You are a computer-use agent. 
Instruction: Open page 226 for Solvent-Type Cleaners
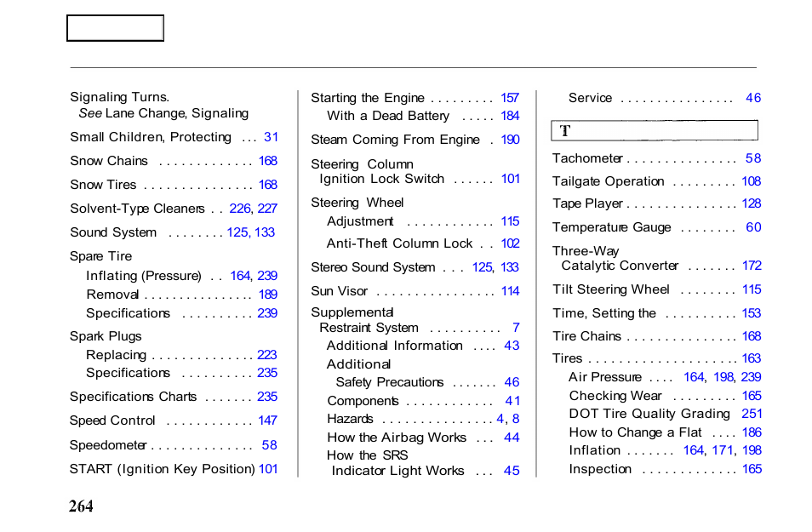point(240,209)
